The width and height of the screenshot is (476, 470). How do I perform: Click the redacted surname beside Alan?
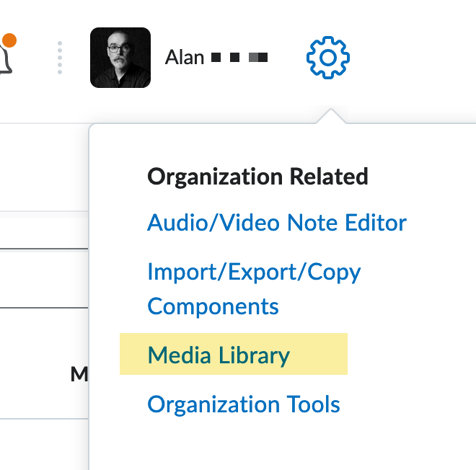(x=239, y=58)
